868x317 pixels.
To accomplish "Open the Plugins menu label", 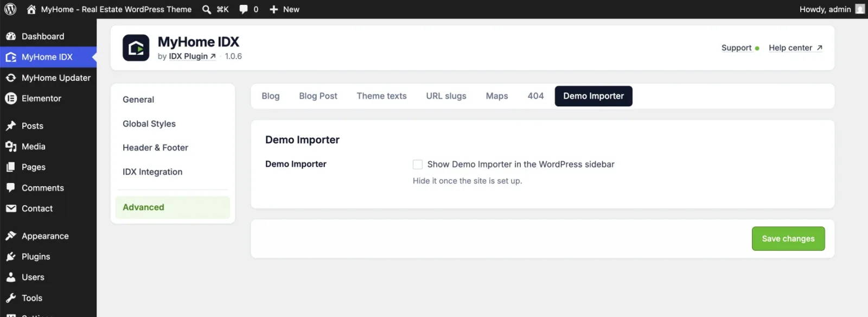I will pyautogui.click(x=36, y=257).
